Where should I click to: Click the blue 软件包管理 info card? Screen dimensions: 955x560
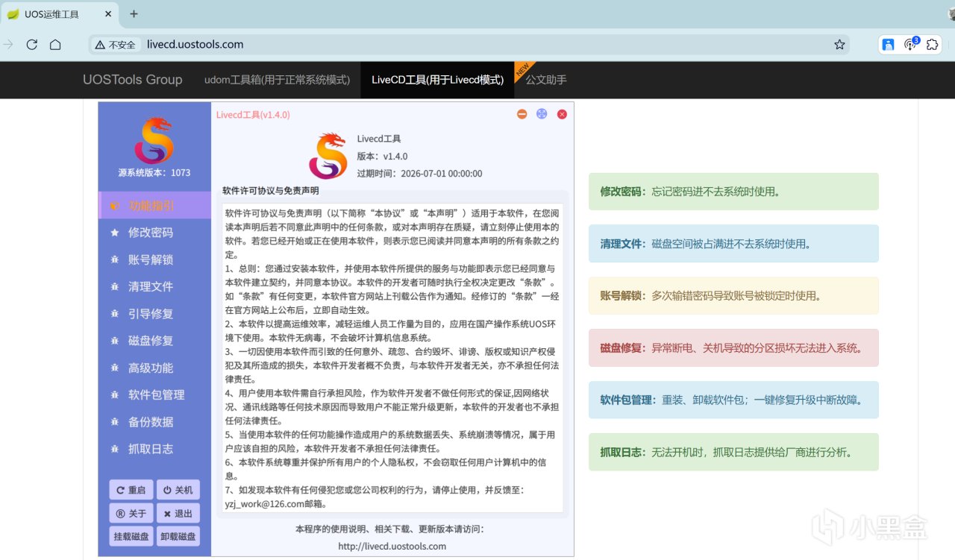coord(733,400)
